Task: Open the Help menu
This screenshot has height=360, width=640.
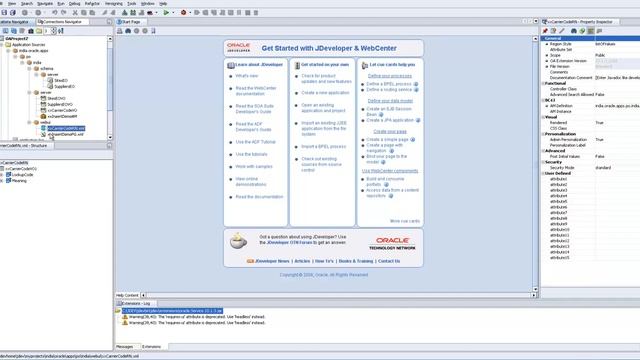Action: pos(163,3)
